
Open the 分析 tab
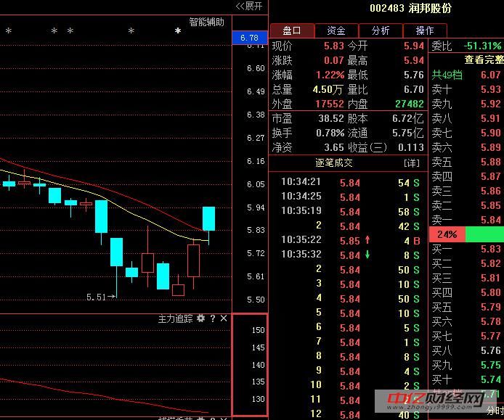tap(381, 30)
